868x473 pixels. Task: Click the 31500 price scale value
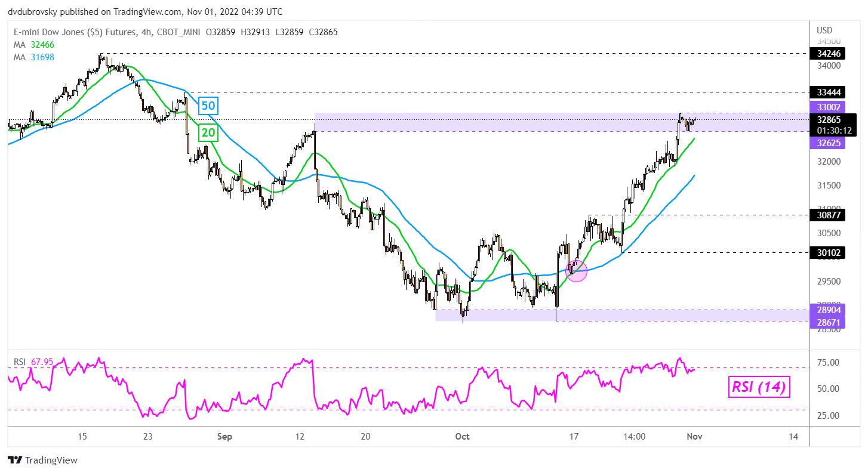coord(829,185)
